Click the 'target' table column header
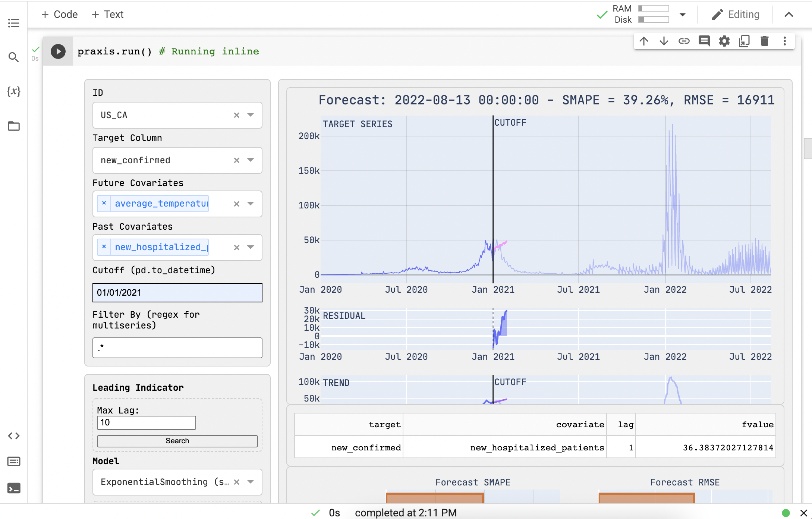812x519 pixels. tap(349, 425)
